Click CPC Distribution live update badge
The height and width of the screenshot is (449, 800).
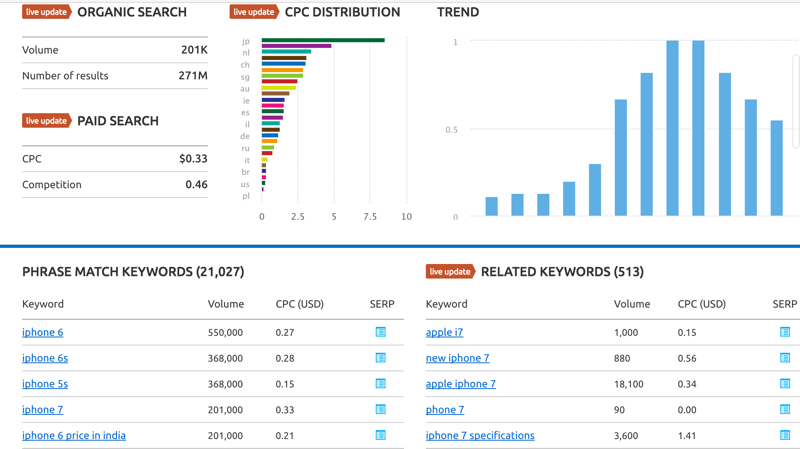pyautogui.click(x=254, y=12)
